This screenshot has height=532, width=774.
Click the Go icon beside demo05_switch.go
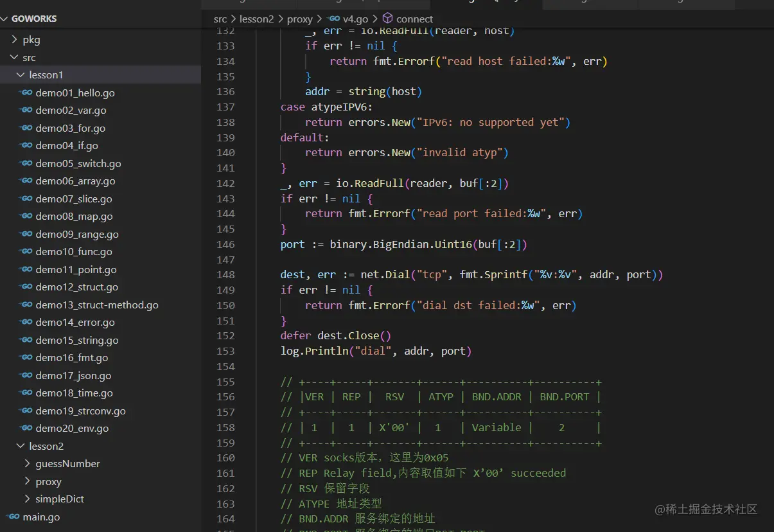click(x=26, y=163)
